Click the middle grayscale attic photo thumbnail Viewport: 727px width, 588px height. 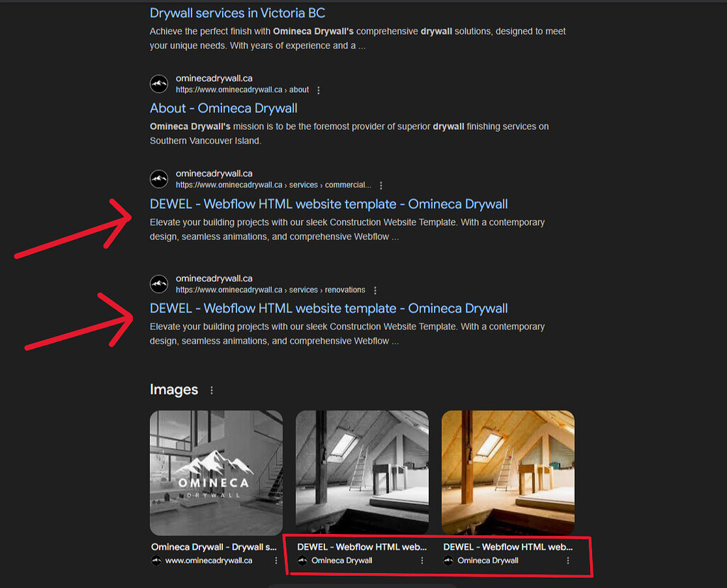(x=361, y=472)
